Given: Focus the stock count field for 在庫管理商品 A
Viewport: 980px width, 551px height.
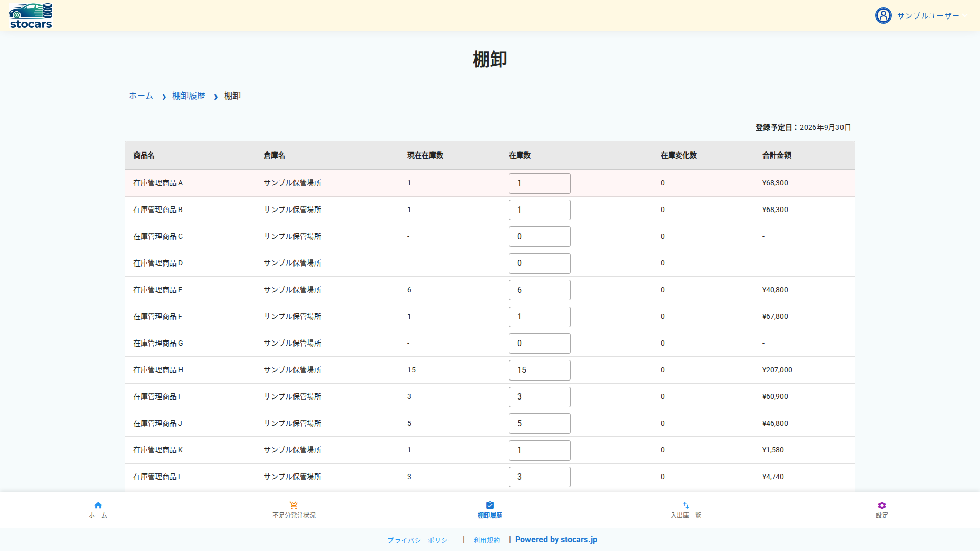Looking at the screenshot, I should click(x=539, y=183).
